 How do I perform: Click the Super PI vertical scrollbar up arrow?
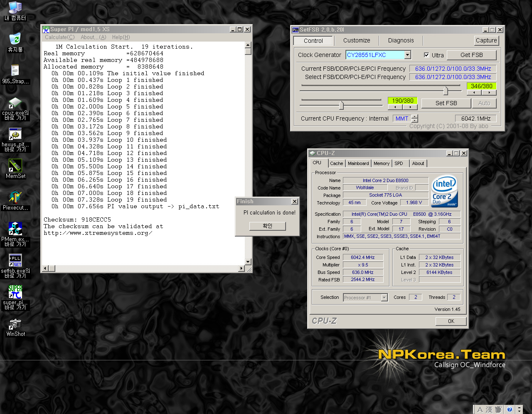[x=248, y=45]
